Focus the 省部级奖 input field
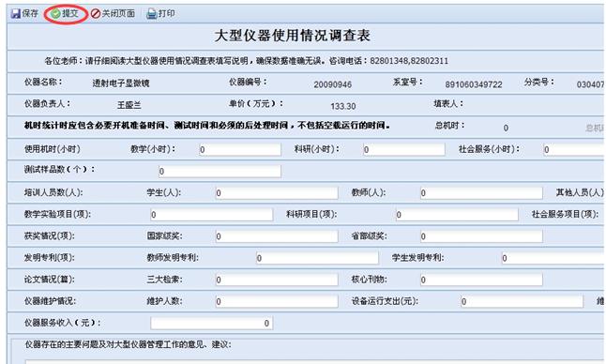This screenshot has width=606, height=364. (x=481, y=236)
